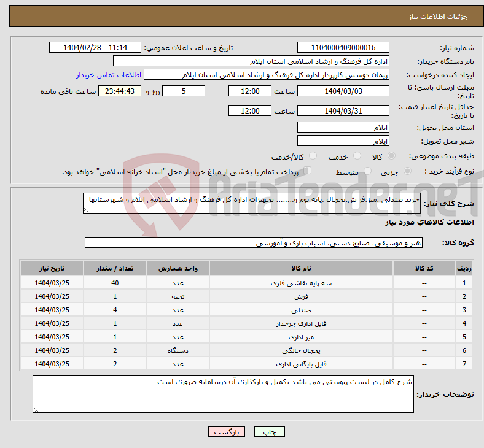Select the فایل اداری چرخدار item cell

tap(301, 324)
